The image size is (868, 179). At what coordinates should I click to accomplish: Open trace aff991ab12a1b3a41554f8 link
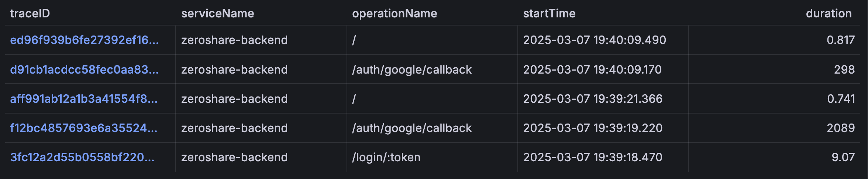tap(84, 99)
